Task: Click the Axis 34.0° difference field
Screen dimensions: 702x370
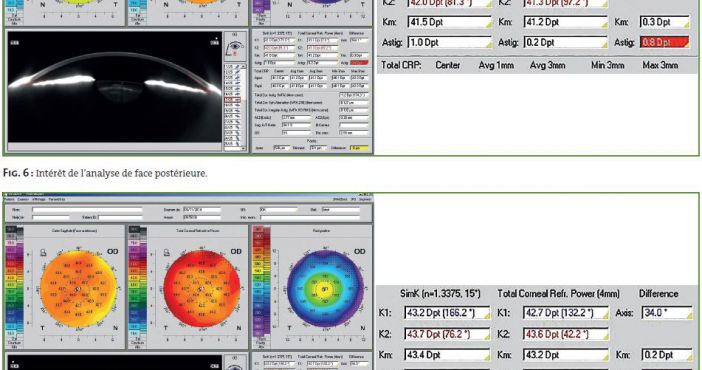Action: tap(667, 313)
